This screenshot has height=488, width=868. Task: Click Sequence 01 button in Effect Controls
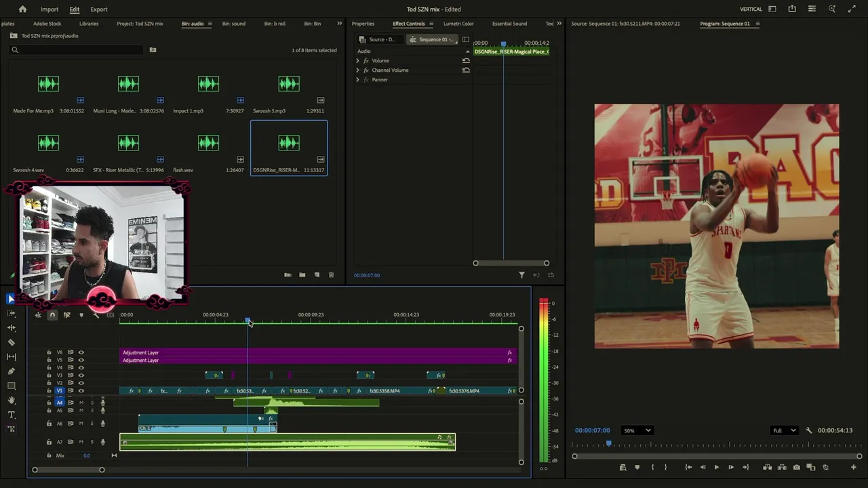tap(432, 39)
